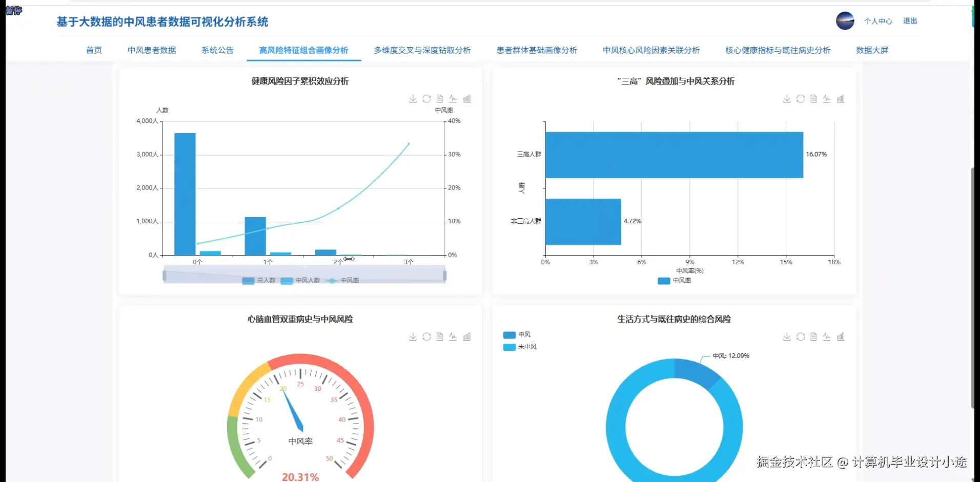Refresh the 生活方式与既往病史综合风险 donut chart
980x482 pixels.
pyautogui.click(x=801, y=337)
